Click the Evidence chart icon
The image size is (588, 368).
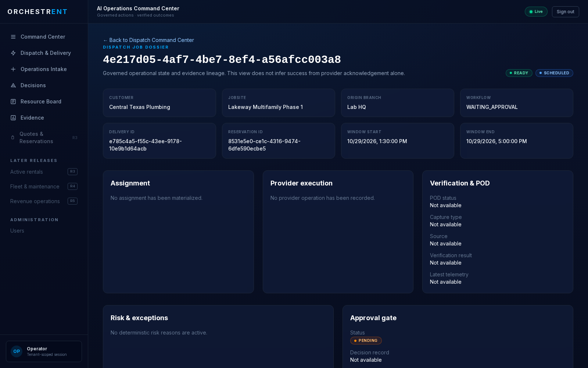point(13,118)
